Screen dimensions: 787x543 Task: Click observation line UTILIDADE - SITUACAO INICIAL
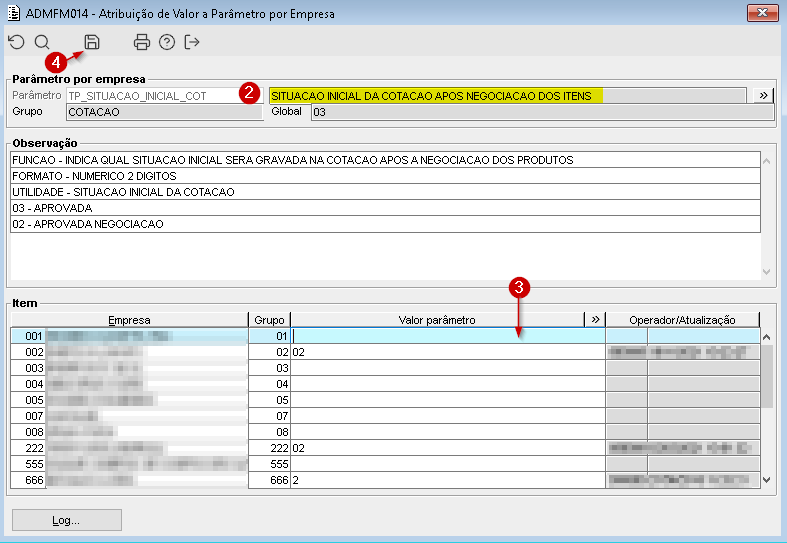tap(385, 192)
